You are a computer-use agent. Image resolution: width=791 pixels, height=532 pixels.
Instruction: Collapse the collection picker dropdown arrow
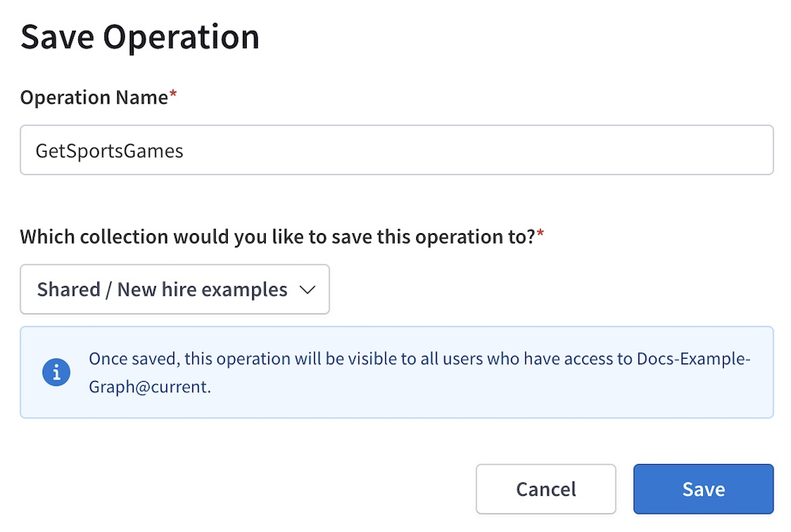[x=308, y=289]
